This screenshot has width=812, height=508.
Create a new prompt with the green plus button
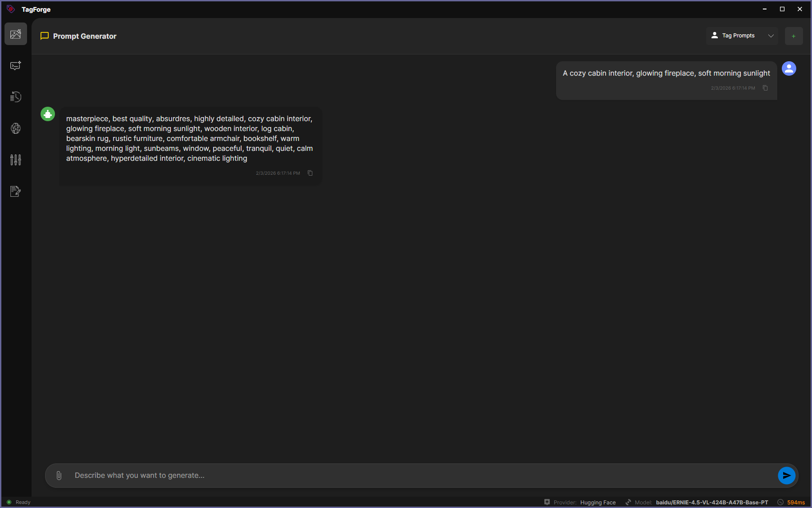click(794, 36)
